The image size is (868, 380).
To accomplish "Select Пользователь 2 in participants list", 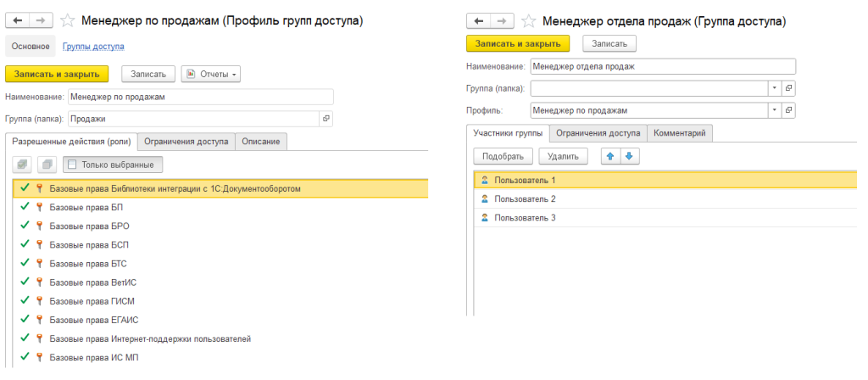I will pos(525,199).
